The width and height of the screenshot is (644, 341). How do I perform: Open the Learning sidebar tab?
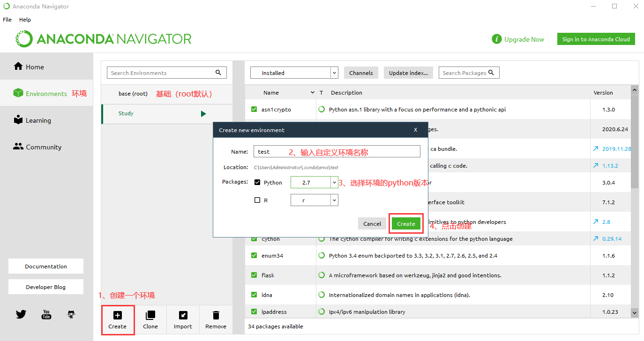46,120
